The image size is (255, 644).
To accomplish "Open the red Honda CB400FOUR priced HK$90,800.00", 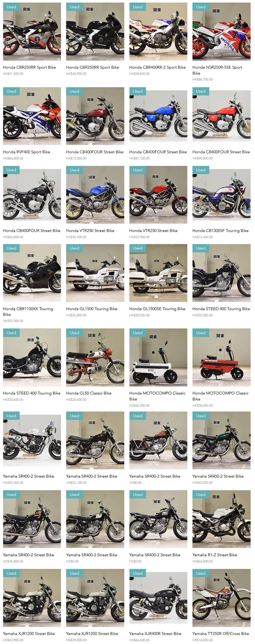I will (221, 116).
